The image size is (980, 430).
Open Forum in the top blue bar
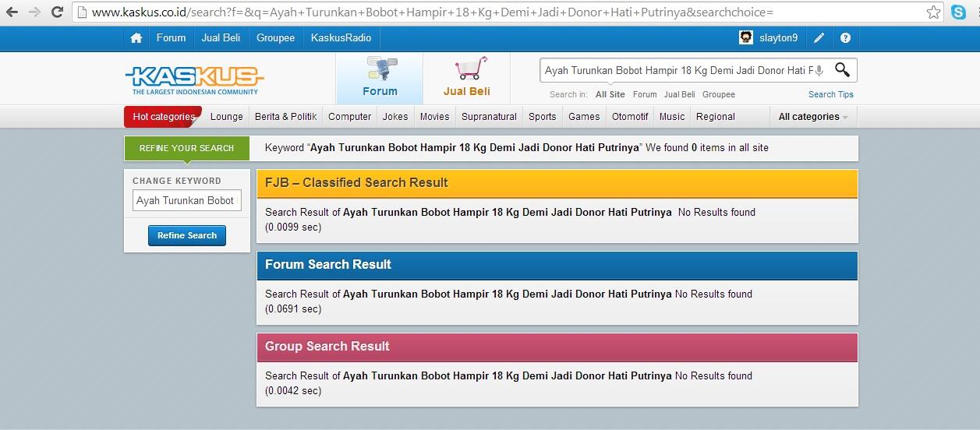pyautogui.click(x=171, y=37)
